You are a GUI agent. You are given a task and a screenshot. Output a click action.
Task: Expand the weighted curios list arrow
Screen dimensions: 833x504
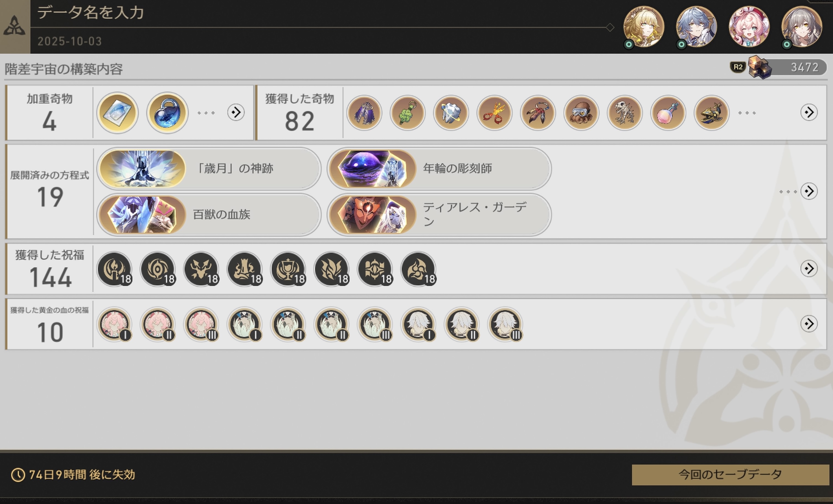pos(236,112)
